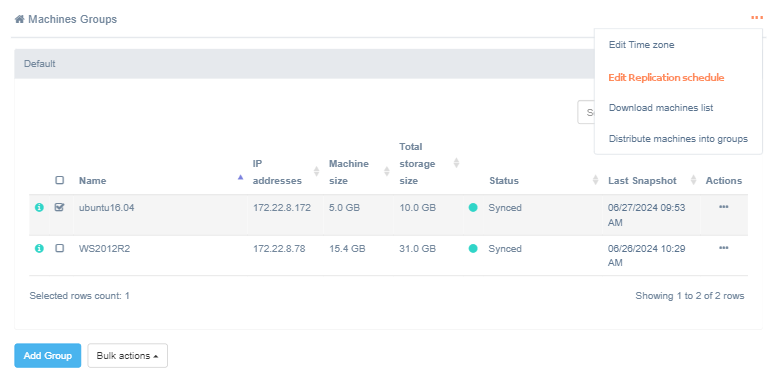The height and width of the screenshot is (379, 774).
Task: Select Edit Time zone from menu
Action: 641,45
